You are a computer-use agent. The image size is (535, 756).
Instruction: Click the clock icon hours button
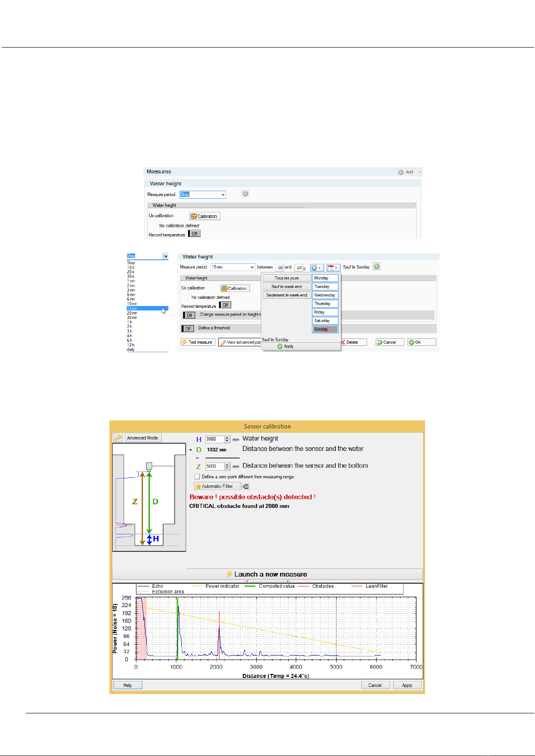pyautogui.click(x=317, y=267)
